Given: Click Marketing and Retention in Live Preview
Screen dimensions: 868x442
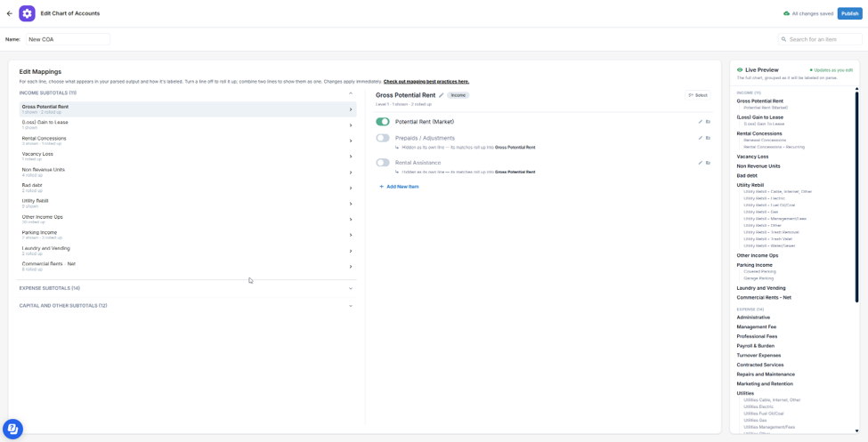Looking at the screenshot, I should coord(765,384).
